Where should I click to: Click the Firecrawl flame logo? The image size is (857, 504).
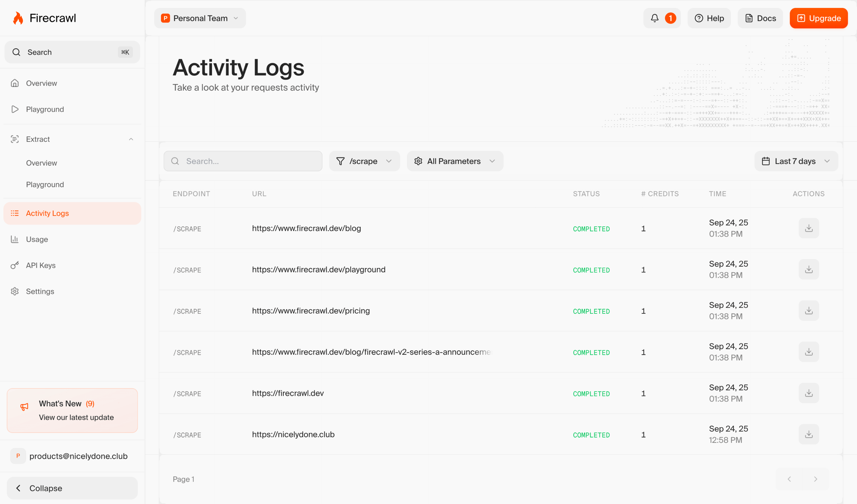point(18,18)
